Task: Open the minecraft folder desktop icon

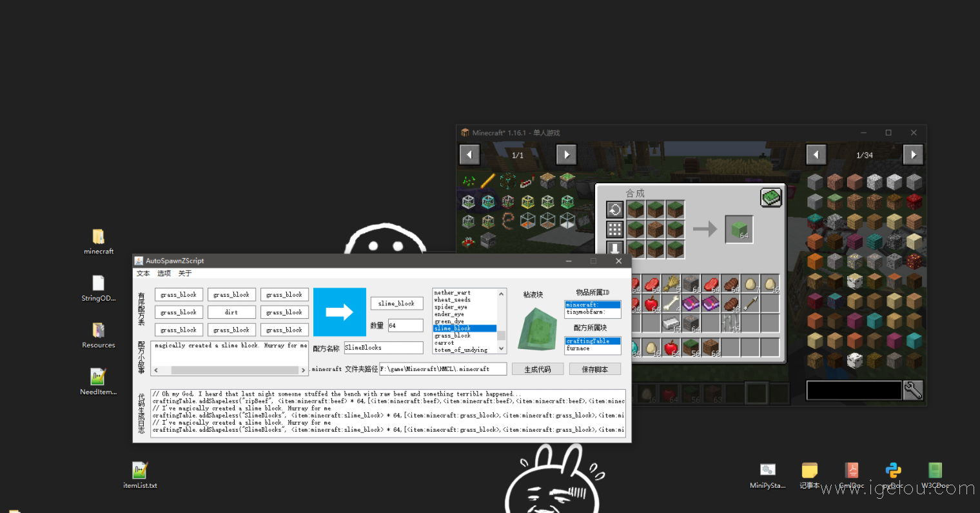Action: tap(99, 241)
